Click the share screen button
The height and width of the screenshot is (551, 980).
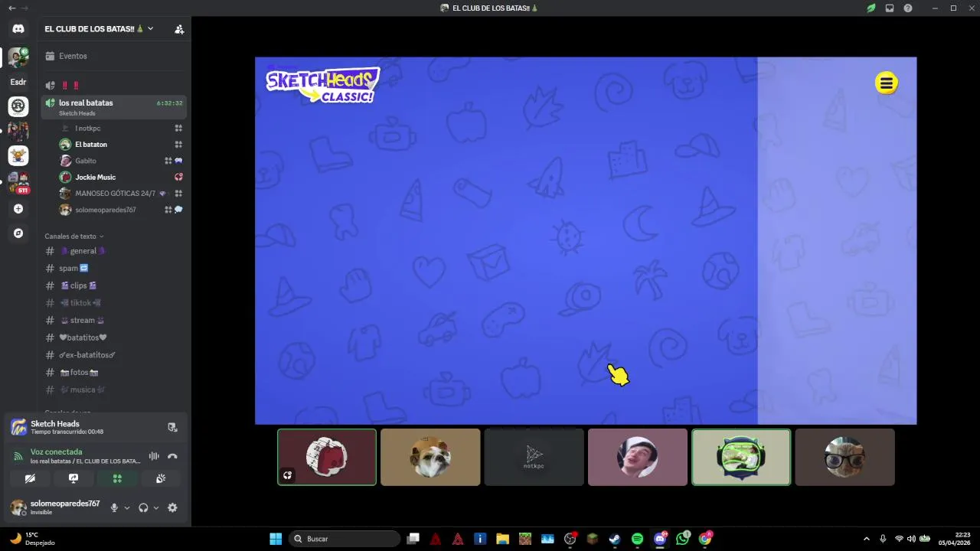tap(73, 478)
